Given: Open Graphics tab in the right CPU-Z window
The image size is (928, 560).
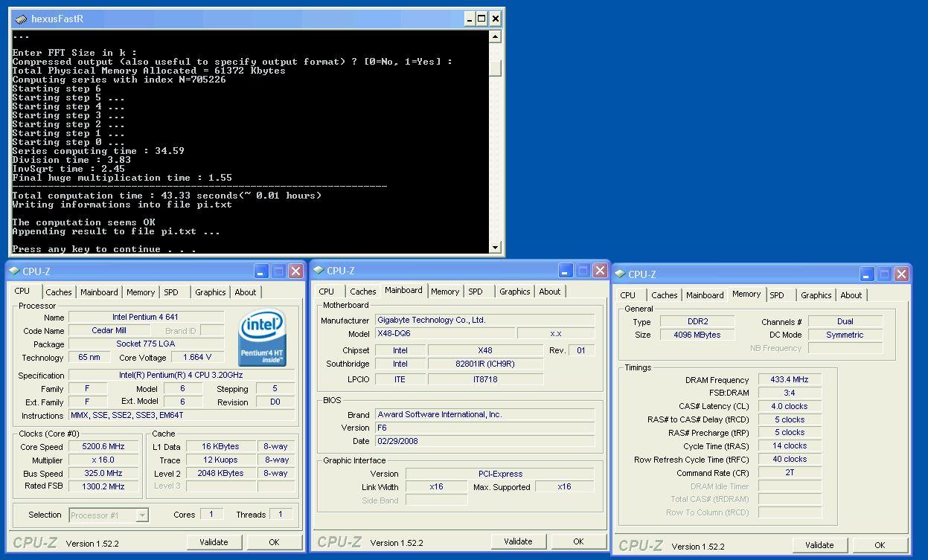Looking at the screenshot, I should click(816, 295).
